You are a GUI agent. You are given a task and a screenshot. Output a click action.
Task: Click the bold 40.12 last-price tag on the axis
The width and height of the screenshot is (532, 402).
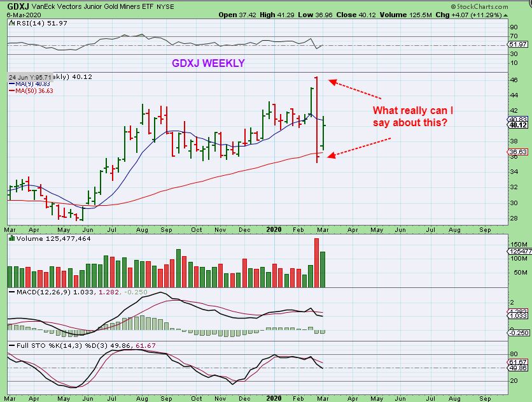(x=518, y=125)
